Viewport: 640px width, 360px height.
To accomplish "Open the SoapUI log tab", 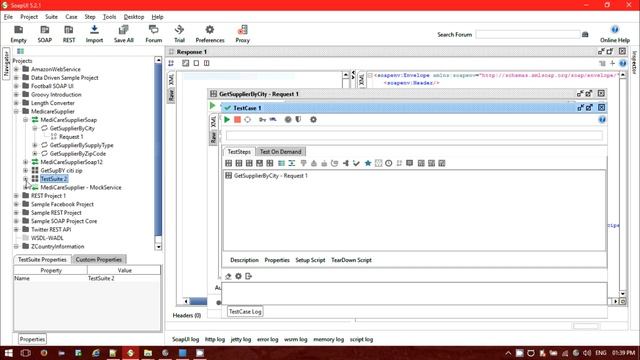I will tap(185, 339).
